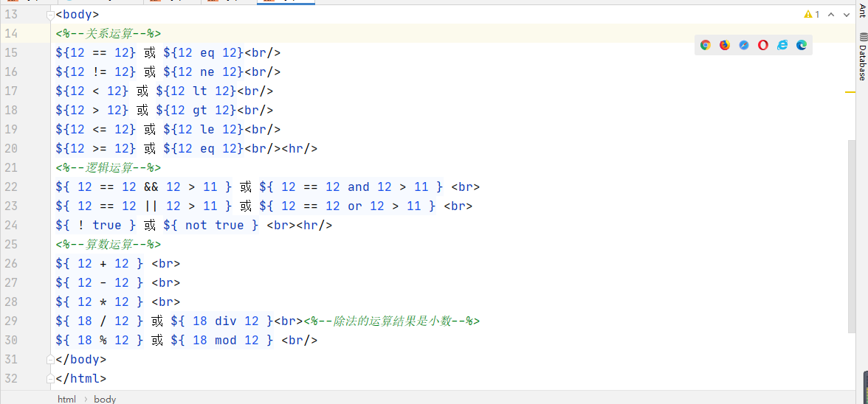
Task: Click the yellow warning count indicator
Action: coord(812,14)
